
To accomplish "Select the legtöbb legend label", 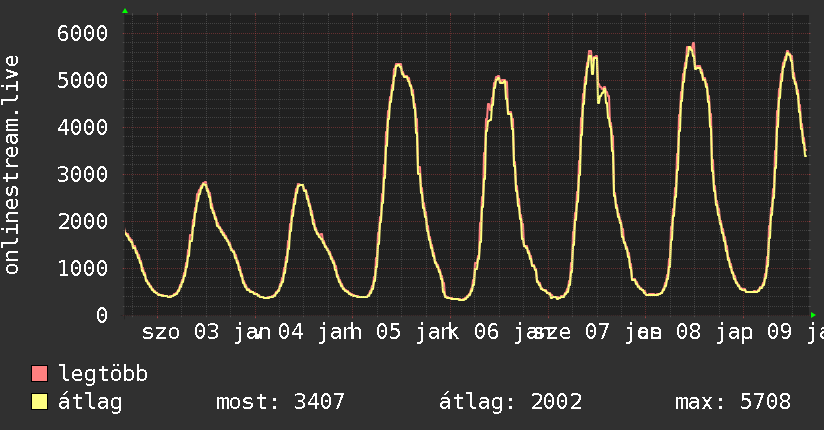I will point(103,374).
